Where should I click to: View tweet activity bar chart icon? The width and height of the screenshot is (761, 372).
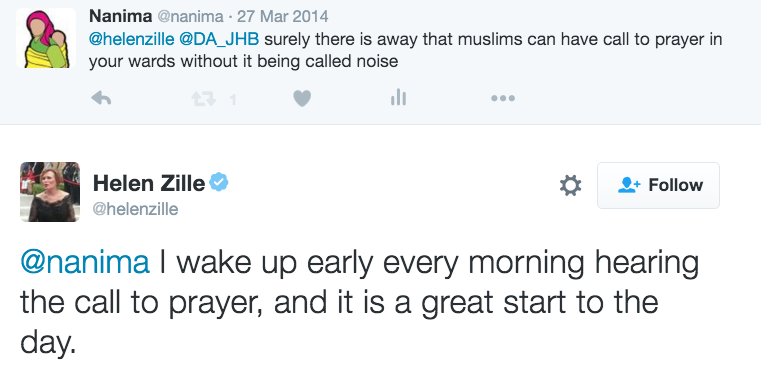398,98
